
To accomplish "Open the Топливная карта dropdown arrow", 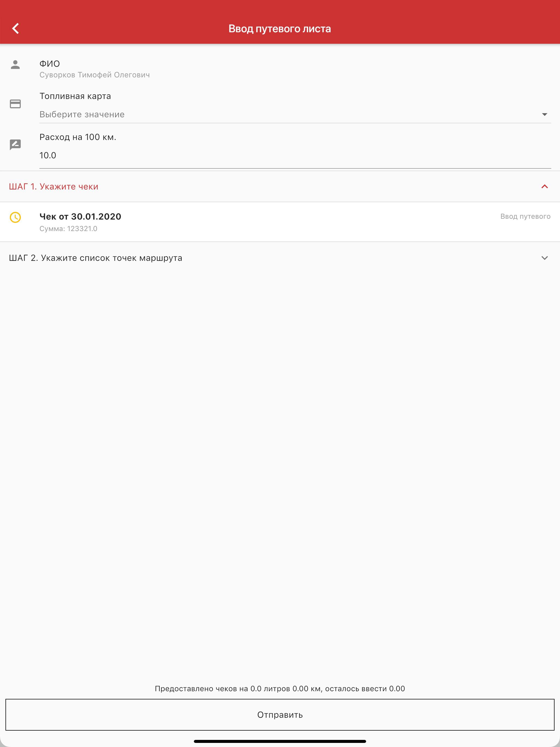I will click(544, 115).
